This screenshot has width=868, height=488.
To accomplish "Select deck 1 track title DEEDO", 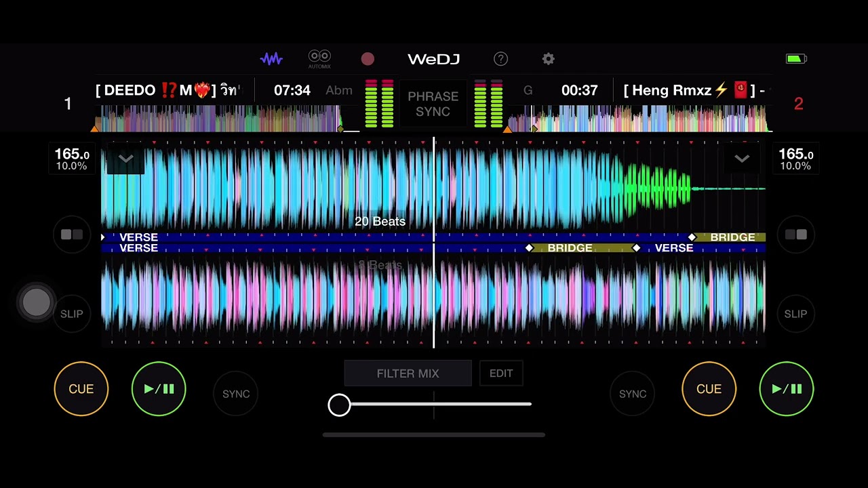I will click(168, 90).
